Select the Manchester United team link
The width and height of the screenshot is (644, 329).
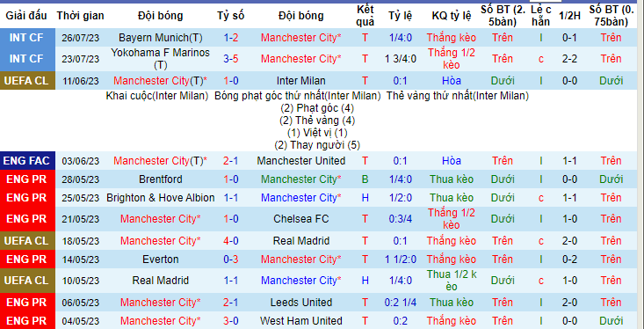pos(301,161)
